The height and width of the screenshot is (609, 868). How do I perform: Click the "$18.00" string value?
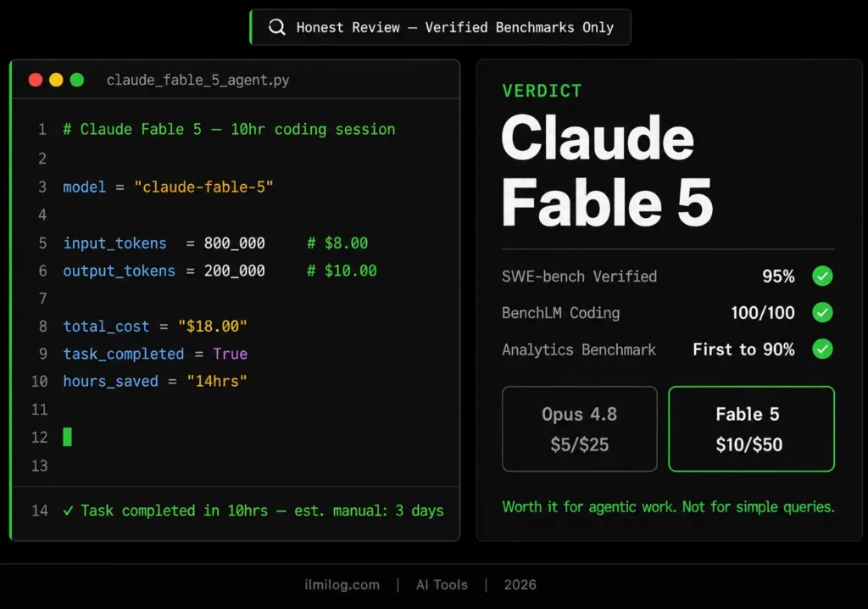tap(213, 327)
